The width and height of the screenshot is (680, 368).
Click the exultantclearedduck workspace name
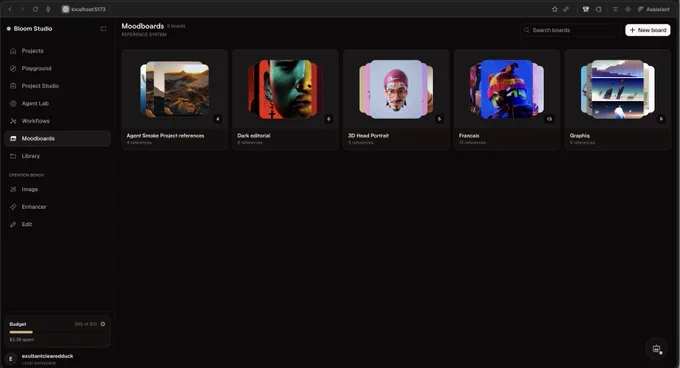[47, 356]
